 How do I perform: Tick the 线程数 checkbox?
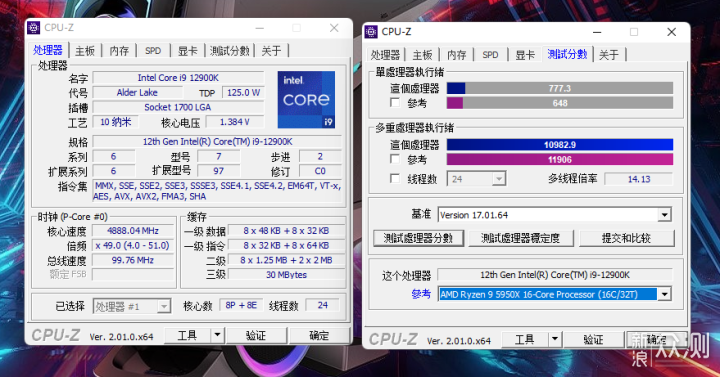(394, 178)
